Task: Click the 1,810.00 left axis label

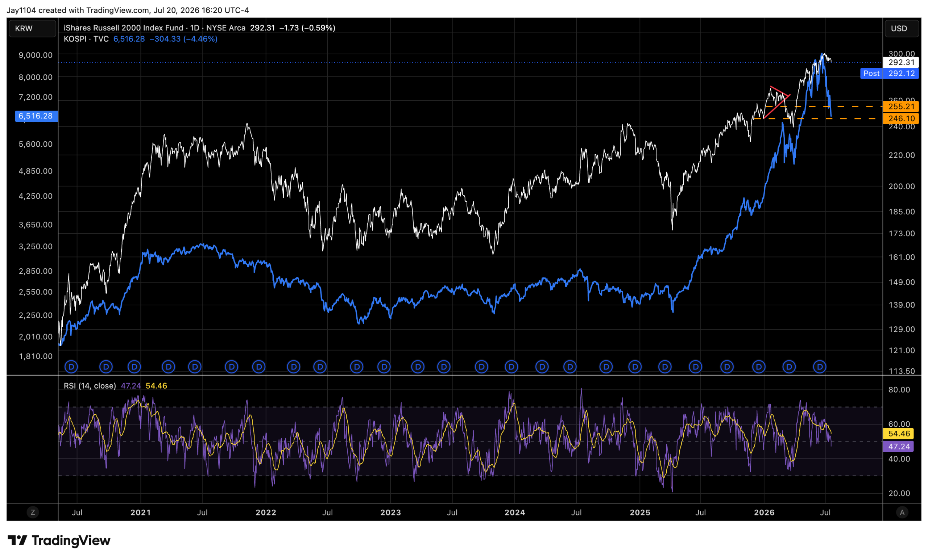Action: (36, 356)
